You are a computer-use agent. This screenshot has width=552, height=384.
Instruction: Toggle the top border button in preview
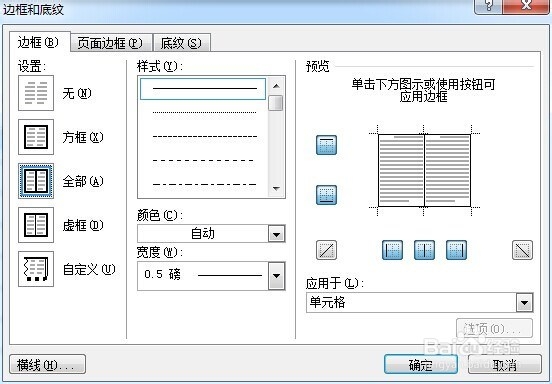coord(326,145)
